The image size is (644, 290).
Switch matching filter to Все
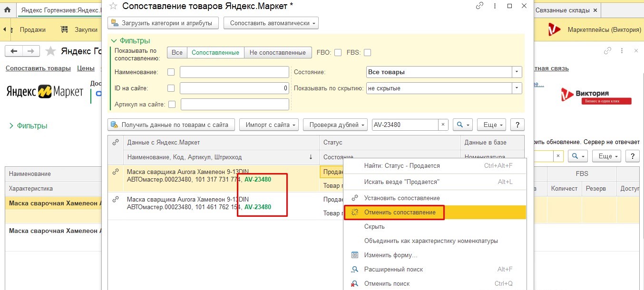177,53
